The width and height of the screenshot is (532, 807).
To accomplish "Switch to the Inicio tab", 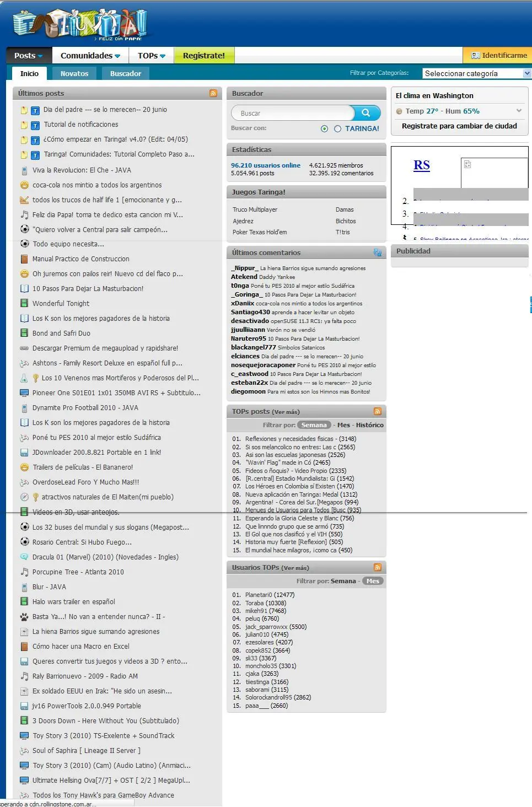I will pos(29,73).
